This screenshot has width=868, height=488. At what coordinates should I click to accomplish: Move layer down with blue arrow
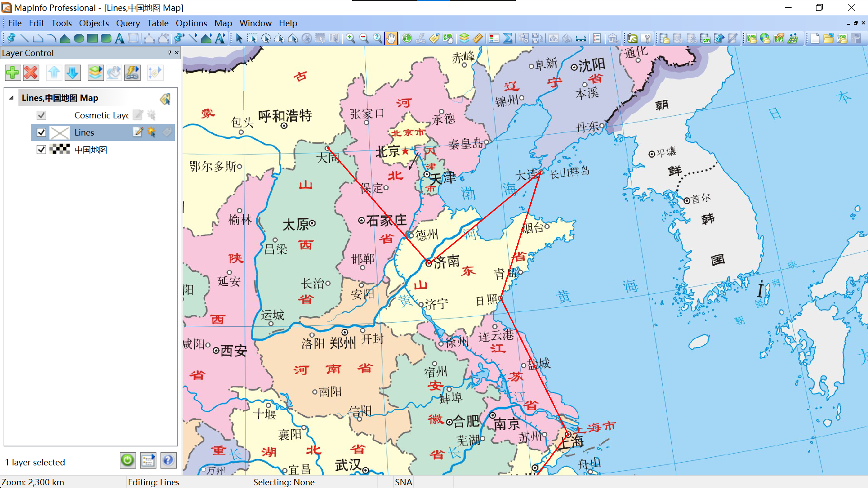72,72
